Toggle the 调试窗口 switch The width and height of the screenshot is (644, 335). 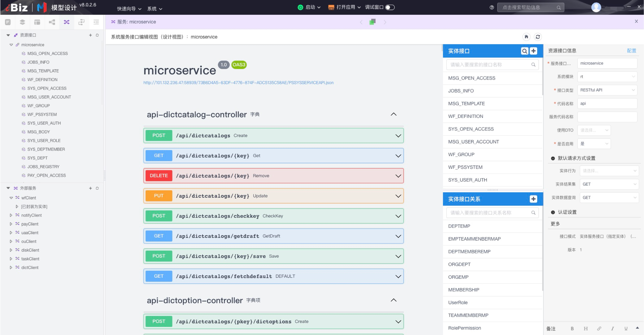pyautogui.click(x=390, y=7)
